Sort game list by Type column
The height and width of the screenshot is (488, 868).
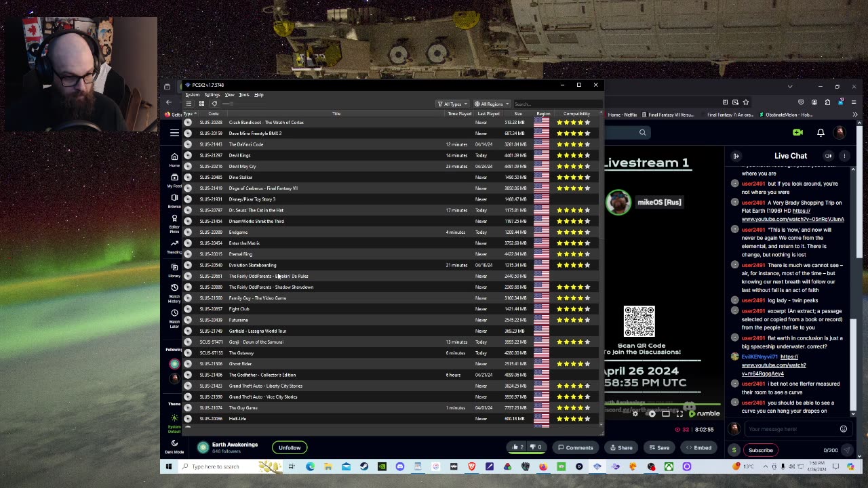click(x=189, y=114)
